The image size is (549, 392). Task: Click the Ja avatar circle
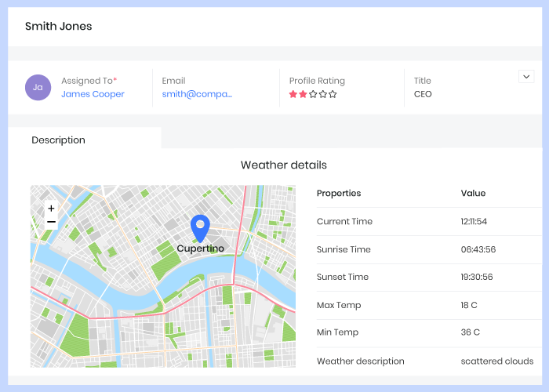point(38,88)
